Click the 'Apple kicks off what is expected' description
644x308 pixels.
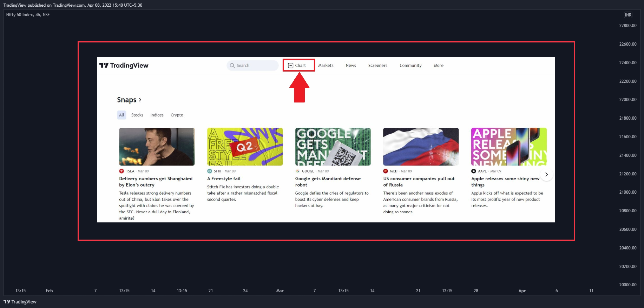click(507, 199)
